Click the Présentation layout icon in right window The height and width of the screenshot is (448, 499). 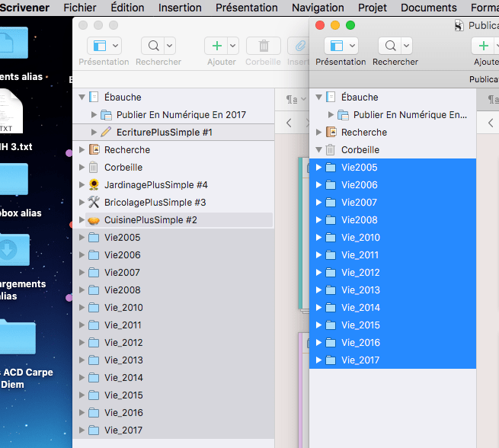point(333,46)
